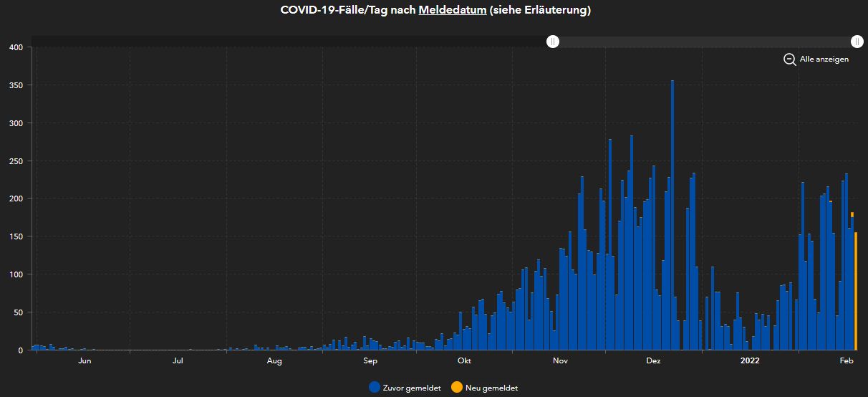Toggle the blue "Zuvor gemeldet" legend circle

[375, 387]
